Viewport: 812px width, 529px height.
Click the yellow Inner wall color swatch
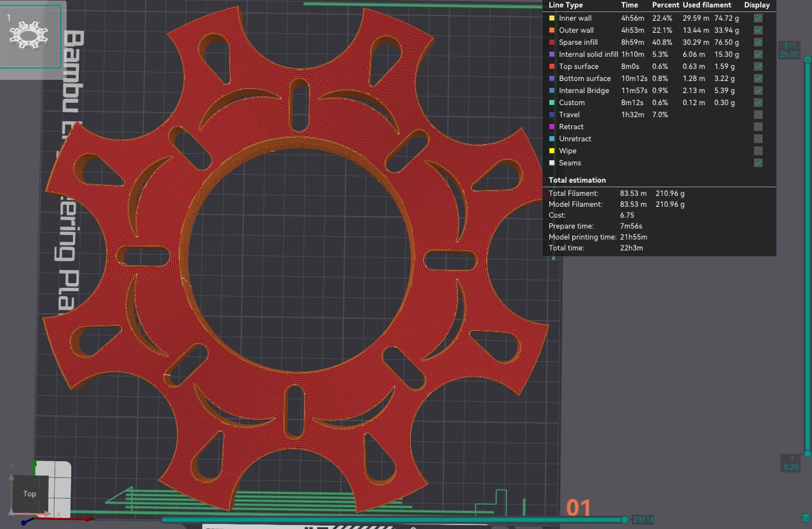point(552,18)
